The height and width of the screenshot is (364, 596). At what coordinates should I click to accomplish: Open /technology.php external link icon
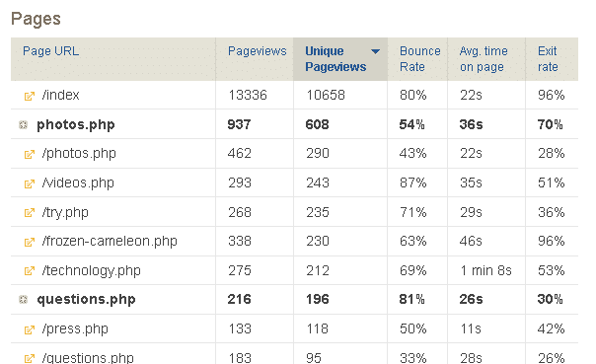point(30,271)
